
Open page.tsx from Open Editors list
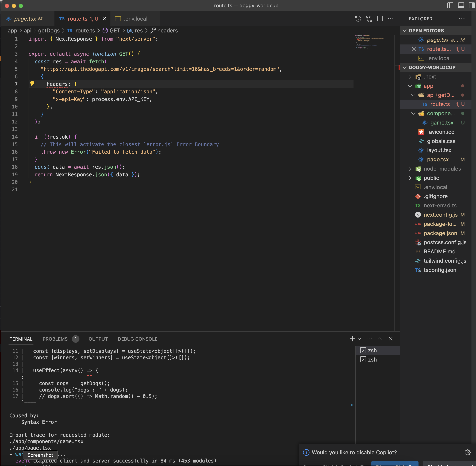pos(436,40)
